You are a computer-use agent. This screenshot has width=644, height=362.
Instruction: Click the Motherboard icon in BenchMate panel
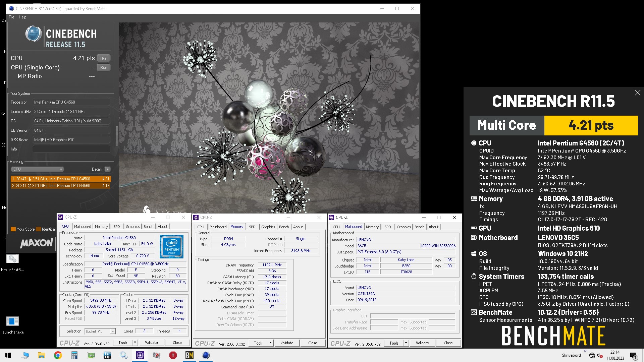tap(474, 238)
